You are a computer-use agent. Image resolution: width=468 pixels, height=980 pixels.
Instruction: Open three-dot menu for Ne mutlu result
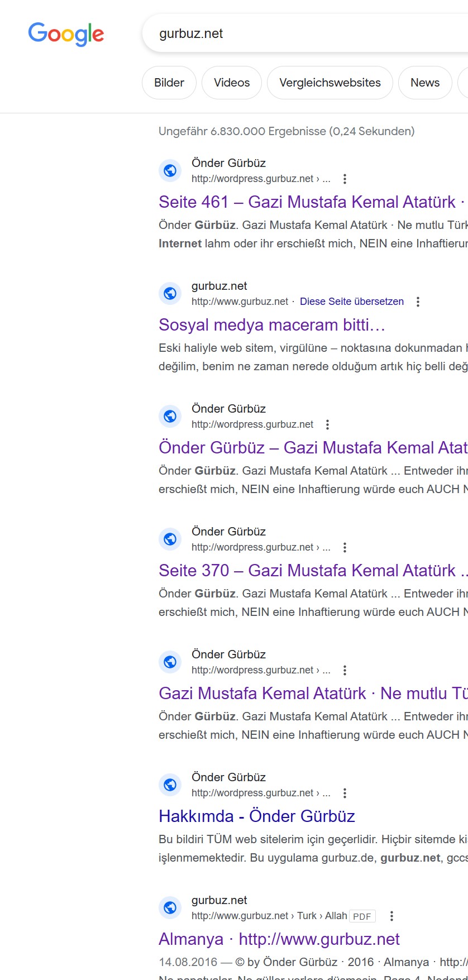coord(345,670)
